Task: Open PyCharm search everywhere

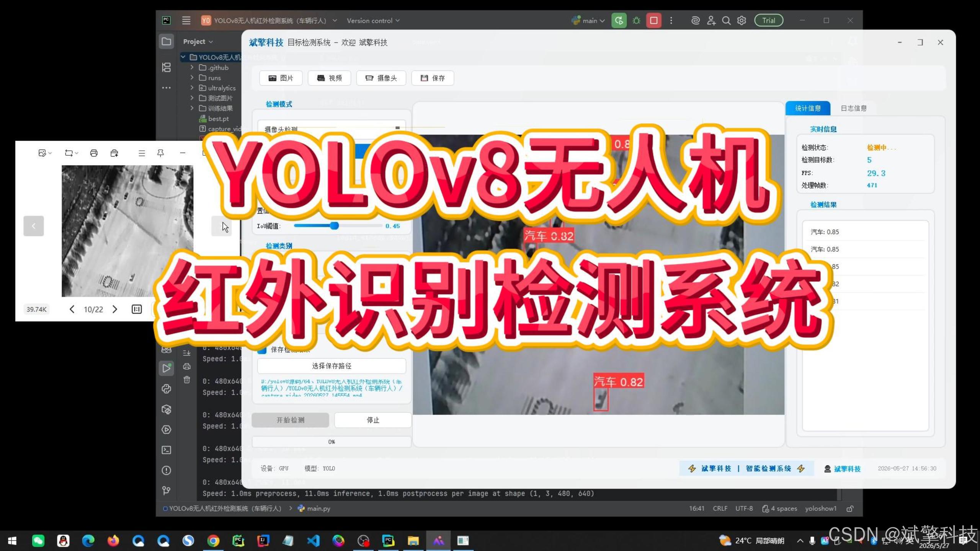Action: (726, 20)
